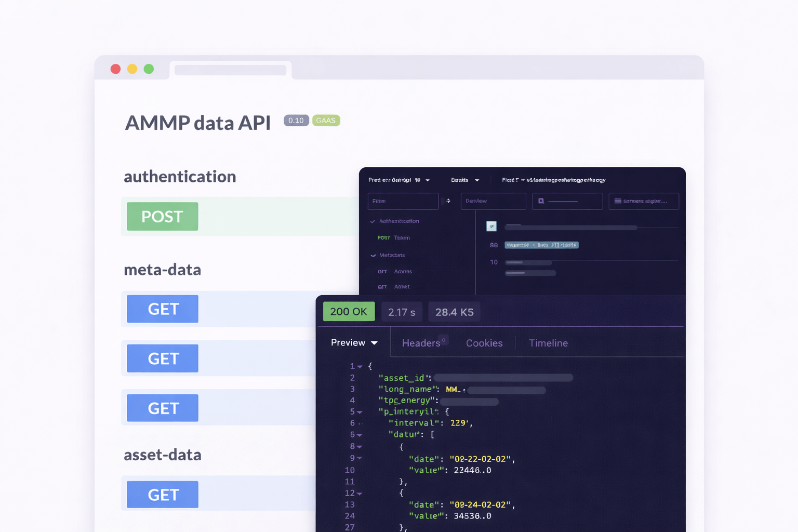
Task: Click the purple slider bar beside the search icon
Action: [x=564, y=202]
